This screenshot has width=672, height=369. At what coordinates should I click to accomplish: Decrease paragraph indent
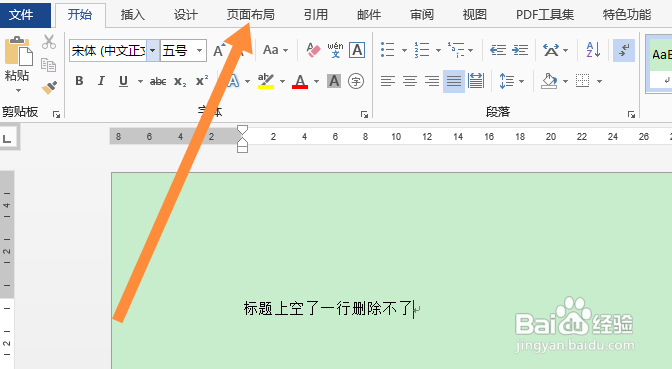coord(498,50)
